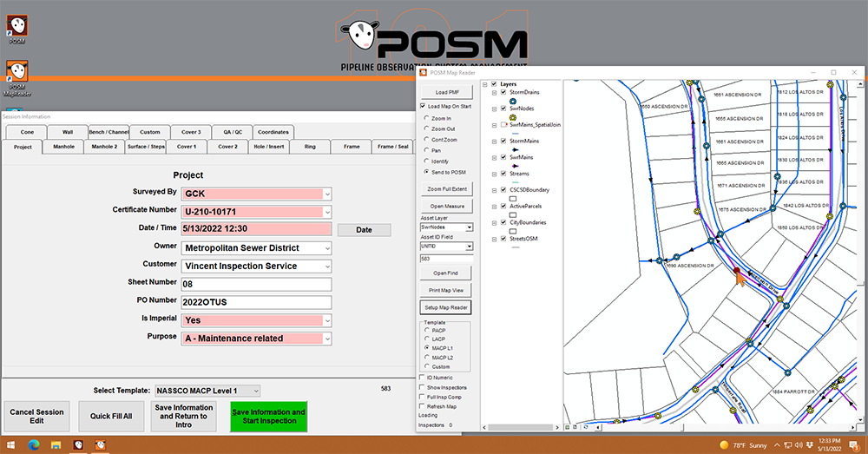Enable the ID Numeric checkbox
This screenshot has width=868, height=454.
pyautogui.click(x=422, y=377)
